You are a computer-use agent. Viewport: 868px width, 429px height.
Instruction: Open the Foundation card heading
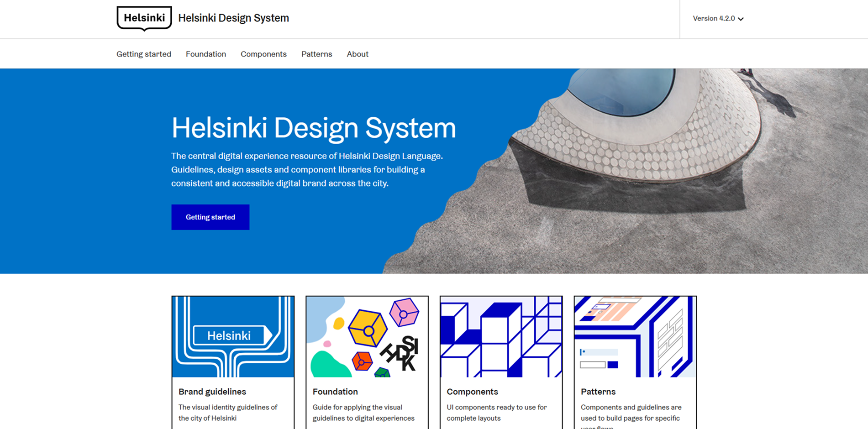(x=335, y=392)
